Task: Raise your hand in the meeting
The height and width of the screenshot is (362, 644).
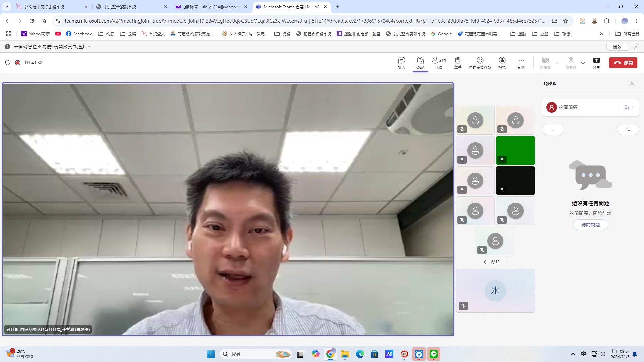Action: (458, 62)
